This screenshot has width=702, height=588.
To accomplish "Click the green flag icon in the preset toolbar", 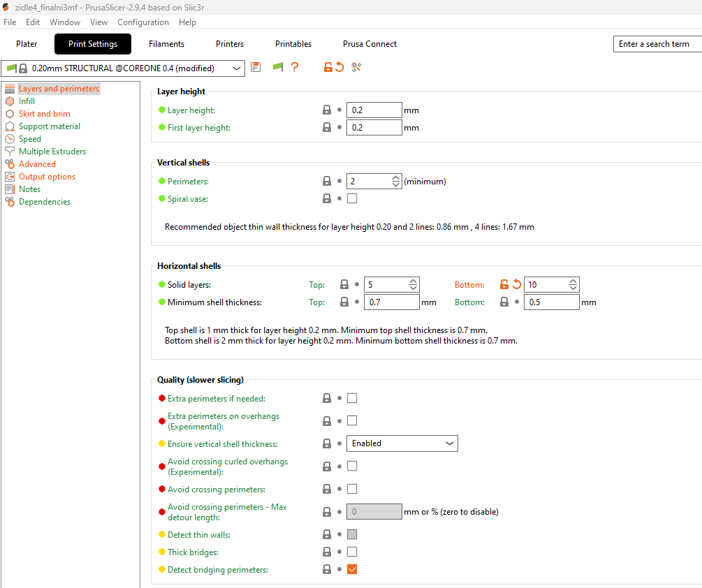I will (x=278, y=67).
